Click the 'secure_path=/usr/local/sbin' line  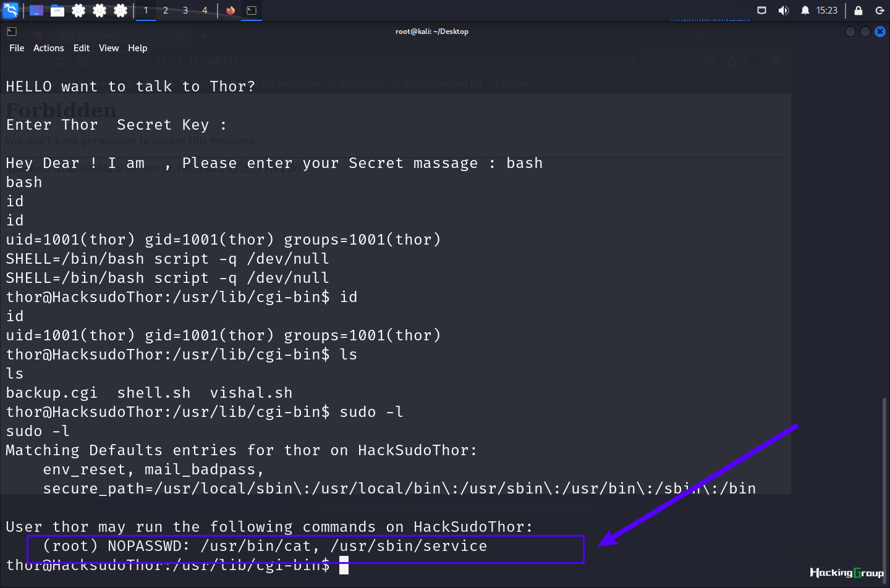point(399,489)
